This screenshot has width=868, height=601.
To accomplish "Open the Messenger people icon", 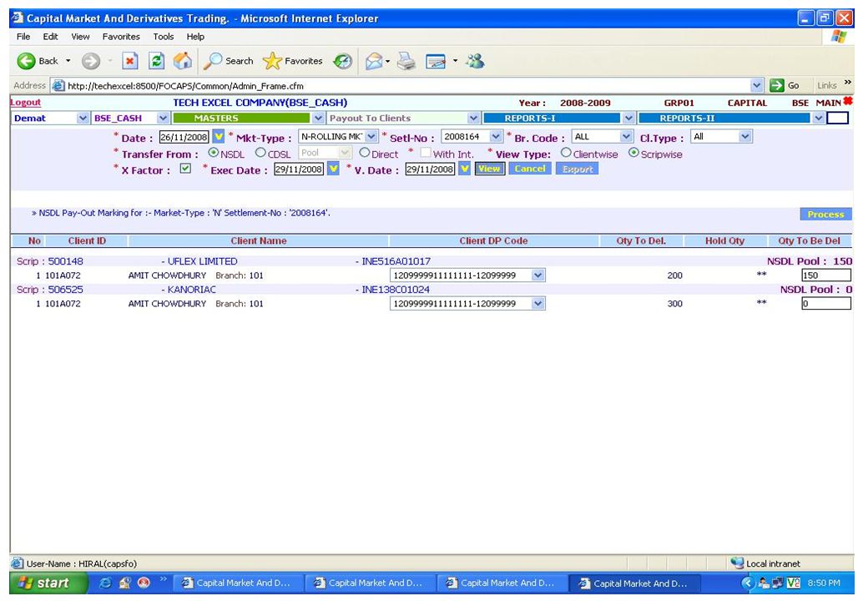I will pyautogui.click(x=475, y=61).
